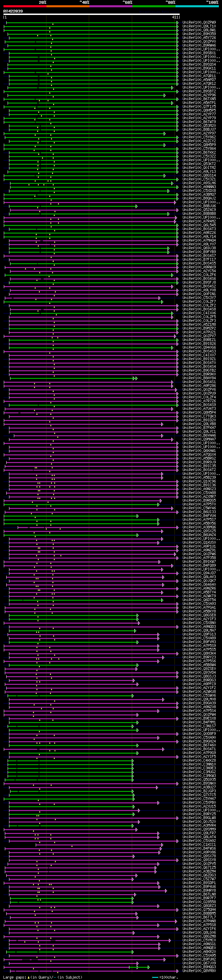Screen dimensions: 222x980
Task: Click UniRef100_Q53KT2 hit name
Action: point(199,164)
